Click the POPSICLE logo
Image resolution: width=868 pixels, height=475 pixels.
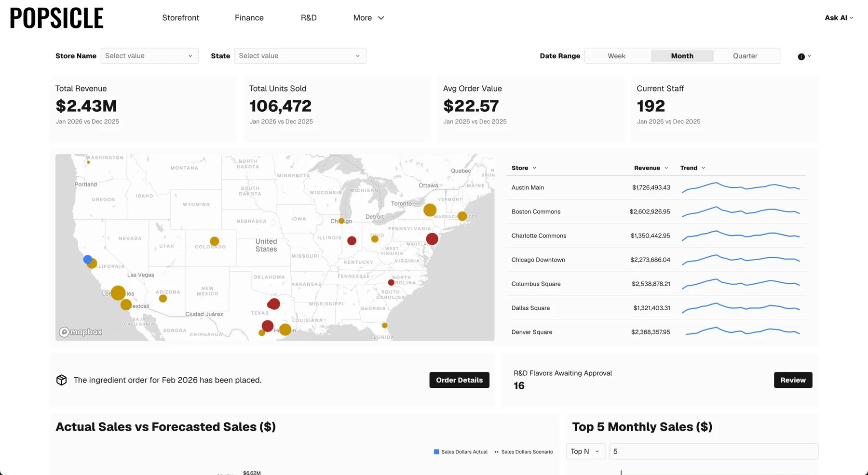pyautogui.click(x=56, y=18)
